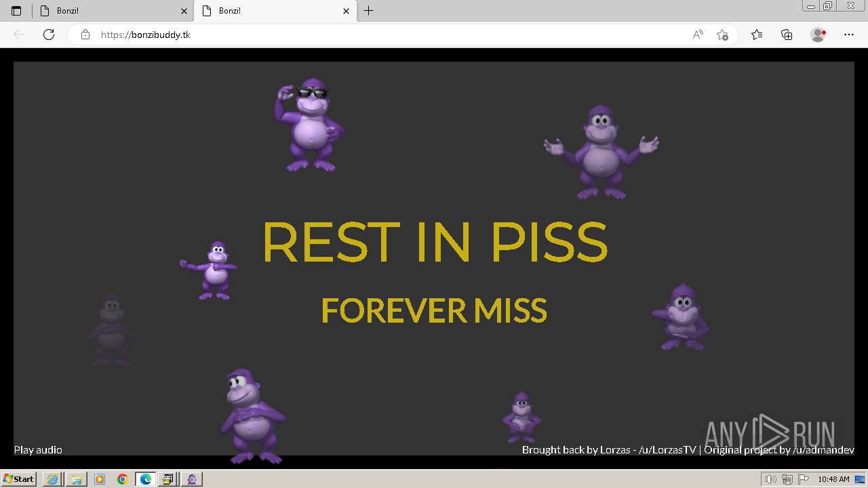Launch Internet Explorer from the taskbar
The height and width of the screenshot is (488, 868).
click(x=52, y=479)
